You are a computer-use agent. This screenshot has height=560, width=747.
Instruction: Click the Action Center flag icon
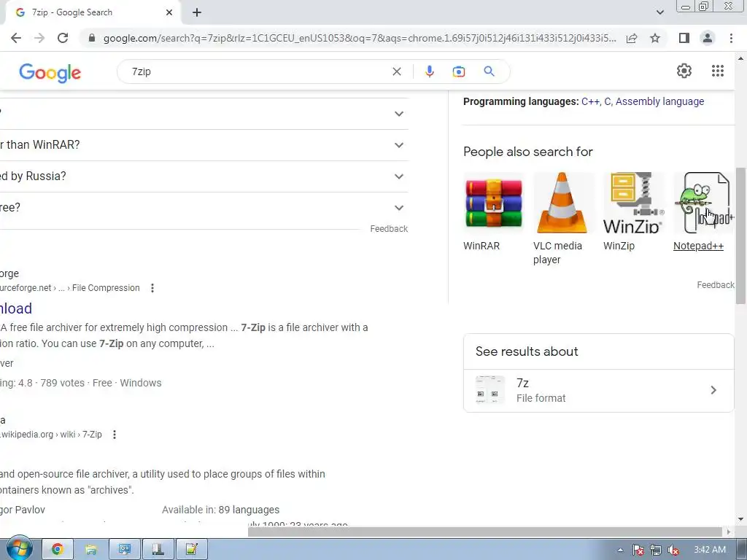pyautogui.click(x=638, y=550)
